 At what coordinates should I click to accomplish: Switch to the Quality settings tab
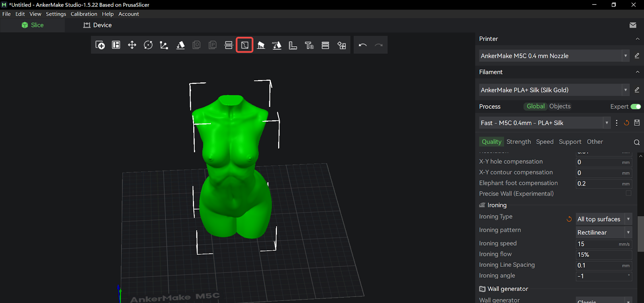click(x=491, y=141)
